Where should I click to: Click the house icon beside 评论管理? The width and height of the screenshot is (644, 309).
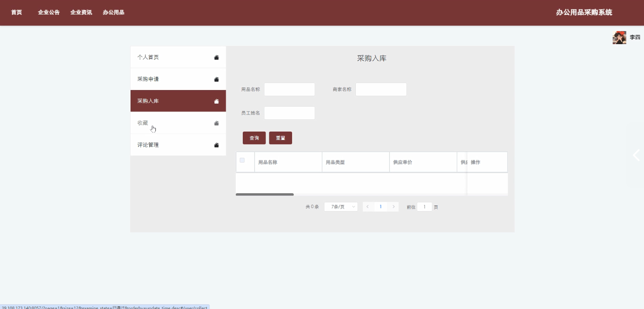(217, 145)
